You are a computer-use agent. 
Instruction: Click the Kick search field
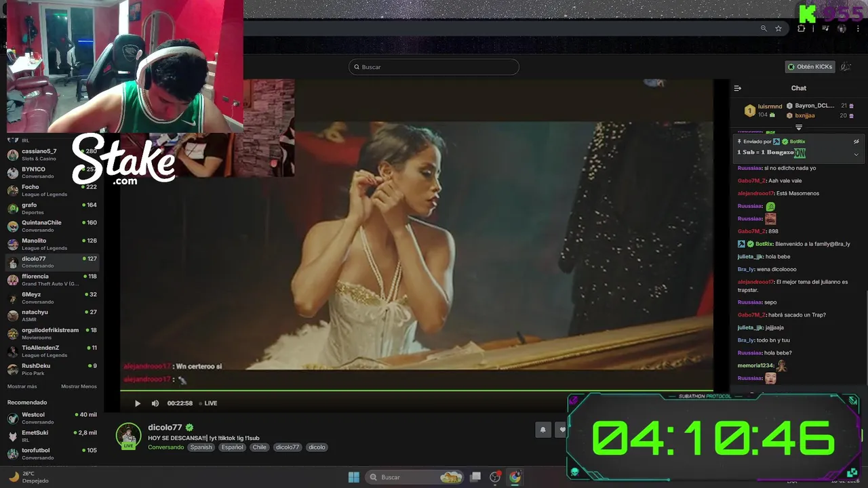(x=434, y=67)
